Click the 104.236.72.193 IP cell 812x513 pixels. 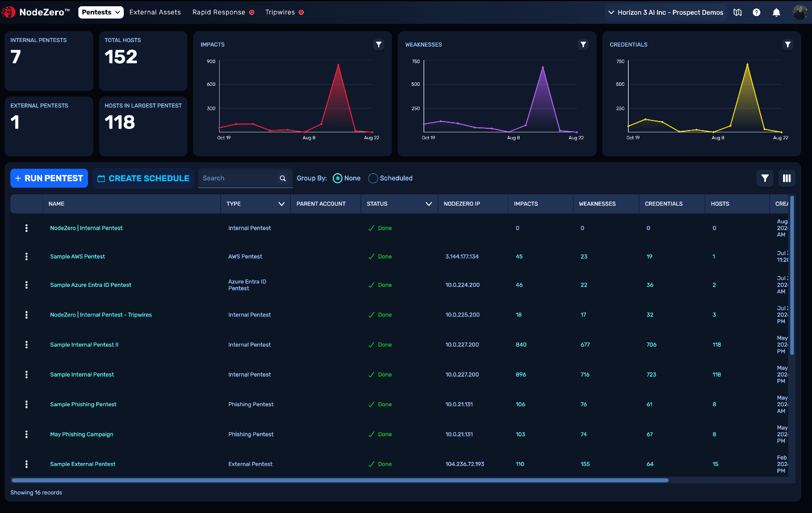(464, 464)
